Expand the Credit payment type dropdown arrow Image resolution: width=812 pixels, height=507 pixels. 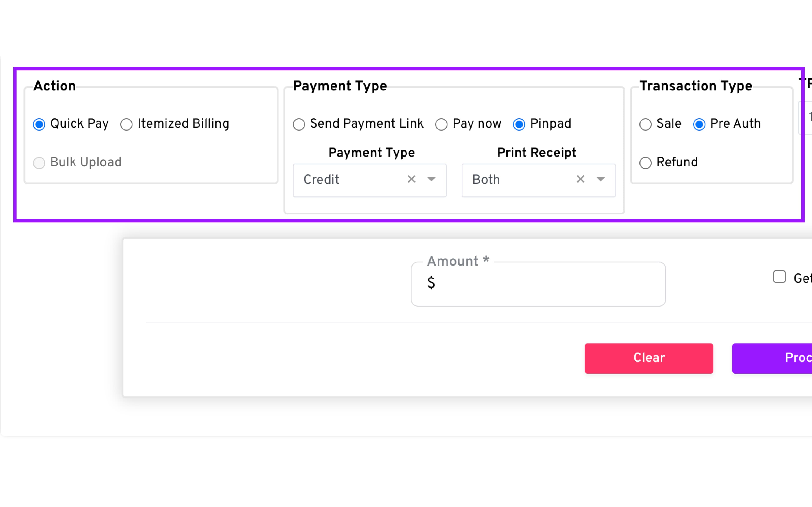pos(432,179)
